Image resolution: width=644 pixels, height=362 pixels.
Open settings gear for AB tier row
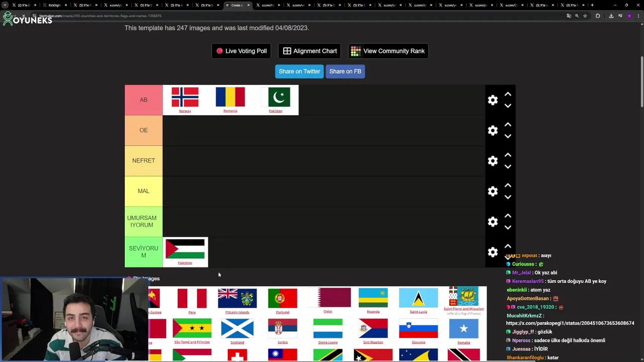493,100
